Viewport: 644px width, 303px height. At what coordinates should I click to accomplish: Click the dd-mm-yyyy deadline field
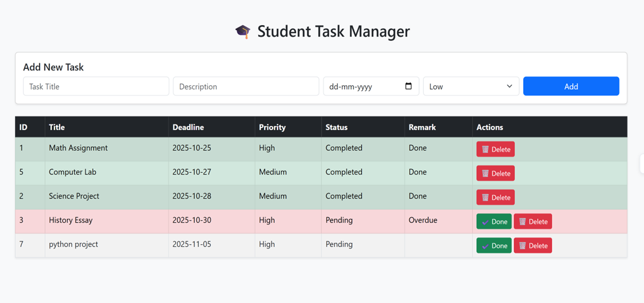pos(371,86)
